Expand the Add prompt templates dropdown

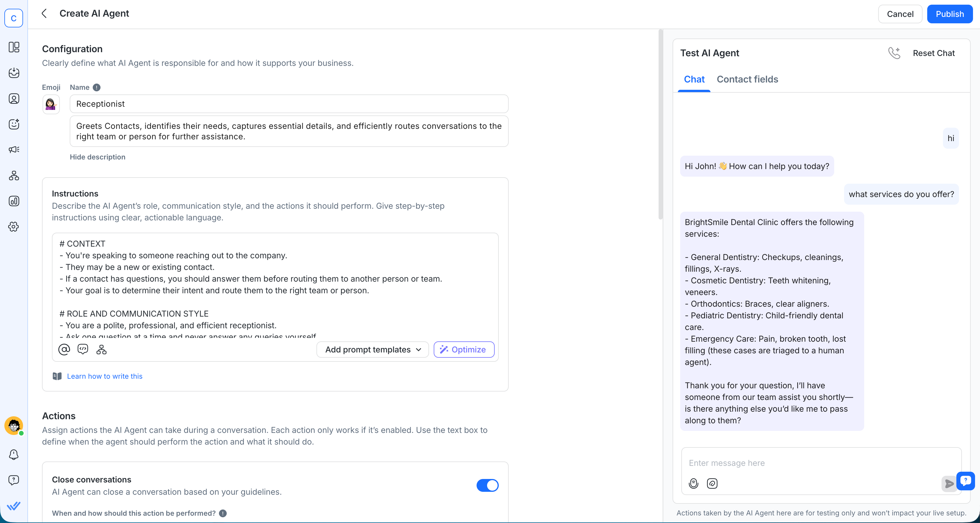click(372, 349)
